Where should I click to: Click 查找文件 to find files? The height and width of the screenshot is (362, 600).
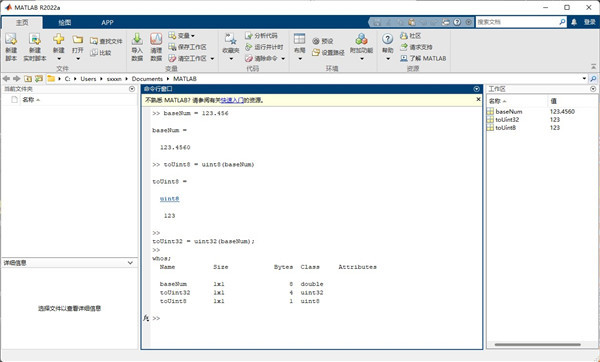106,41
